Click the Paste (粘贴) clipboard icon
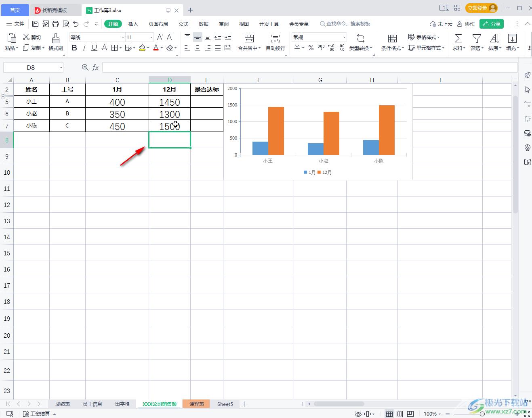 pyautogui.click(x=12, y=38)
